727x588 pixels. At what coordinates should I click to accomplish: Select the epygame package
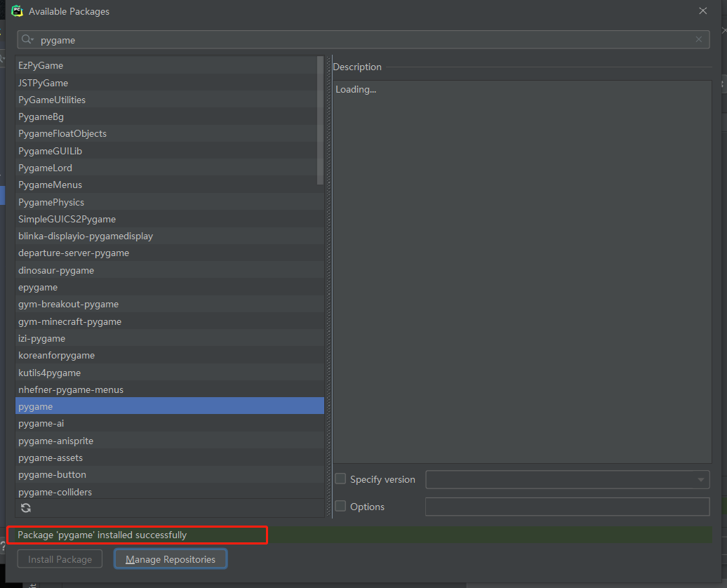tap(170, 287)
